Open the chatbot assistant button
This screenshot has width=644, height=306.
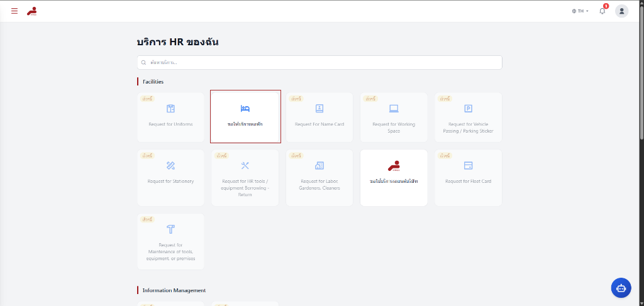621,288
